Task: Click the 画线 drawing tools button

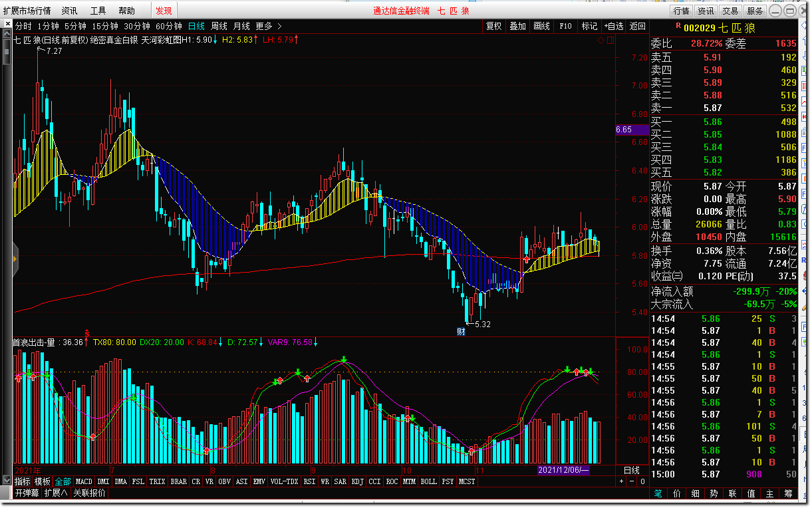Action: tap(542, 27)
